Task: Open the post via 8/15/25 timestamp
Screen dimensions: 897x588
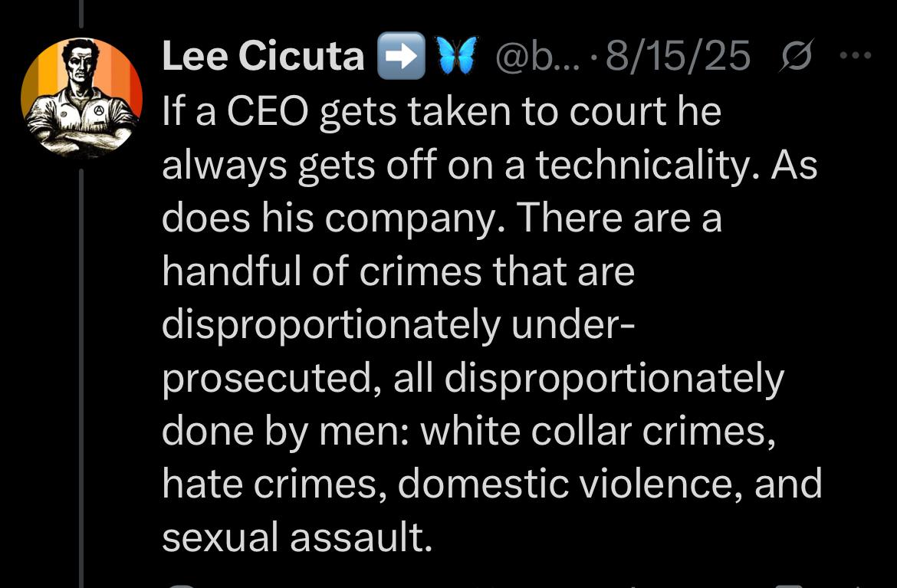Action: pyautogui.click(x=678, y=57)
